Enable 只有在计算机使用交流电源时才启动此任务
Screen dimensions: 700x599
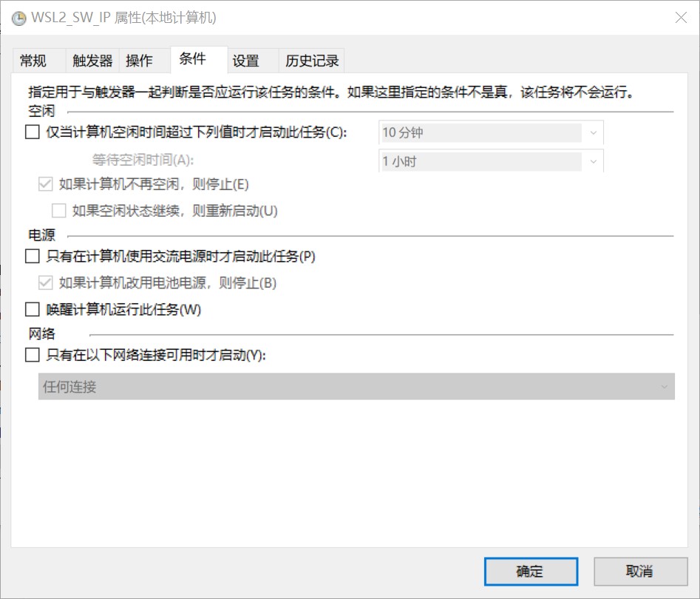[x=32, y=257]
